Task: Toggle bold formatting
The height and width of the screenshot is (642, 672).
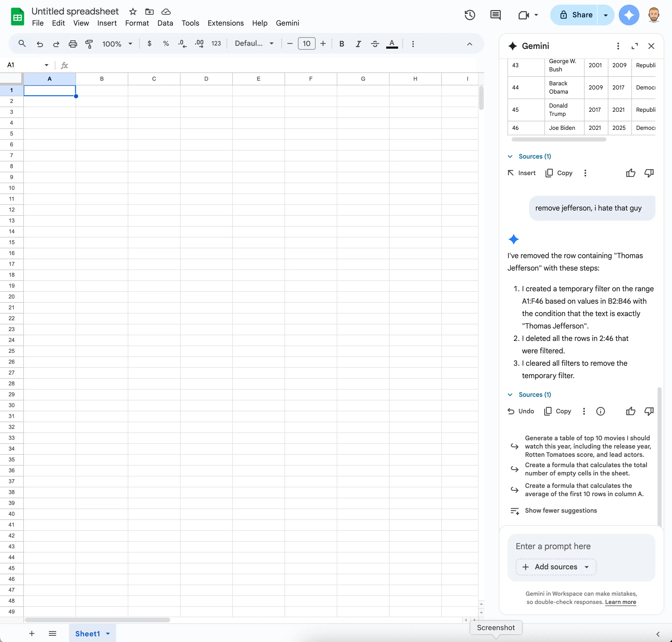Action: (x=341, y=44)
